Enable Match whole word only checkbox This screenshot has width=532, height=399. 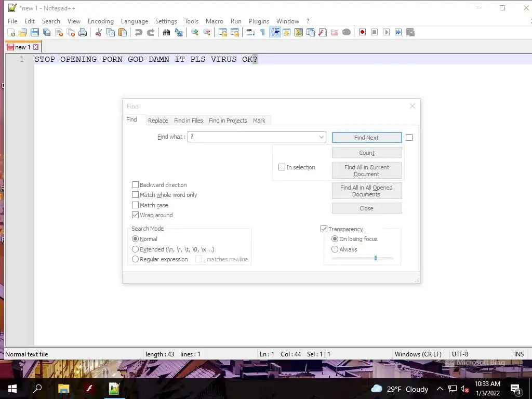pos(135,194)
